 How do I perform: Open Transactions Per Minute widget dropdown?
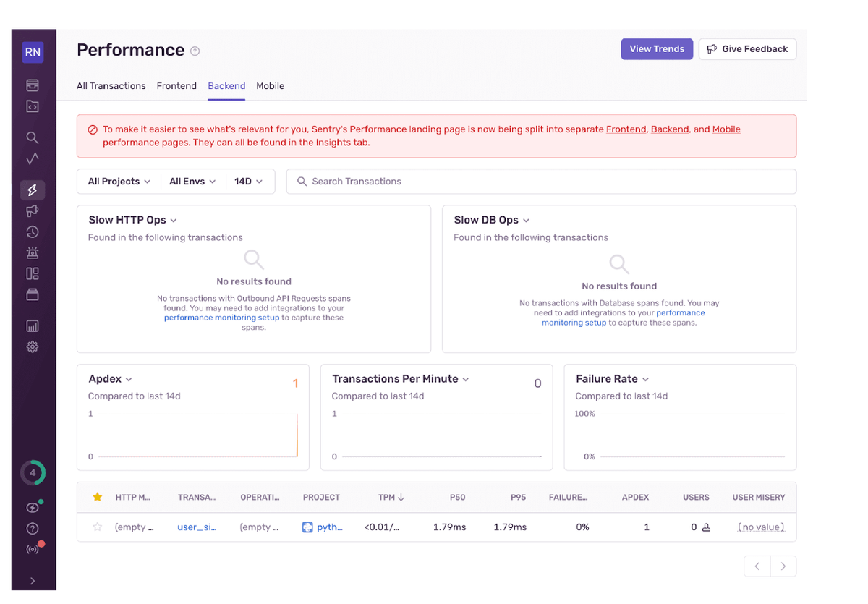pyautogui.click(x=401, y=379)
